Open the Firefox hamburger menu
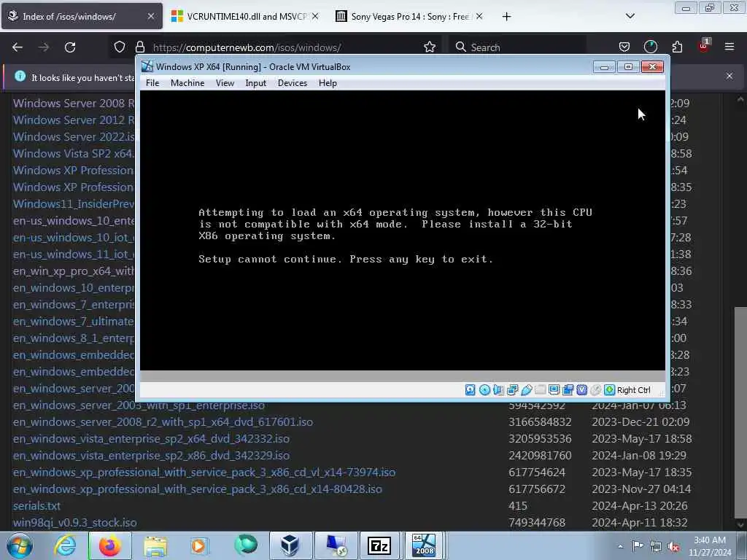 [729, 47]
